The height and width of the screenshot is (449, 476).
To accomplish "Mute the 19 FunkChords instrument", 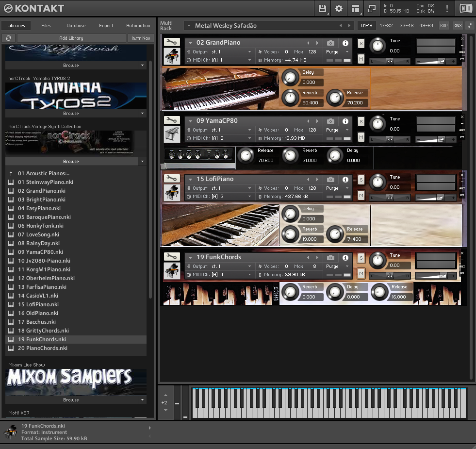I will pos(361,273).
